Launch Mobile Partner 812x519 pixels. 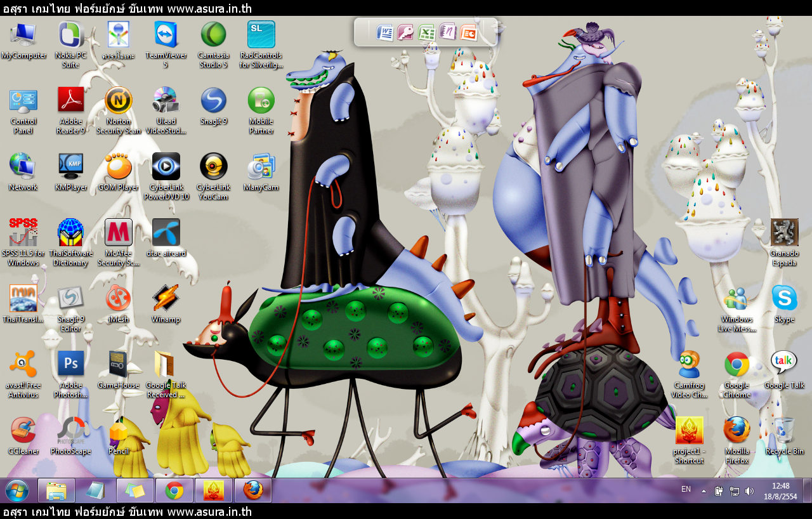(x=261, y=111)
